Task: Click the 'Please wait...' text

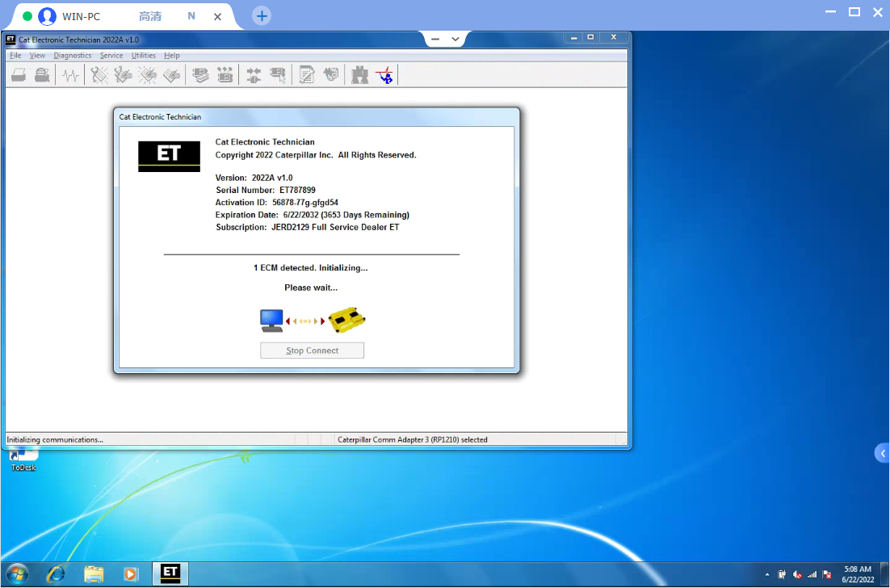Action: coord(311,288)
